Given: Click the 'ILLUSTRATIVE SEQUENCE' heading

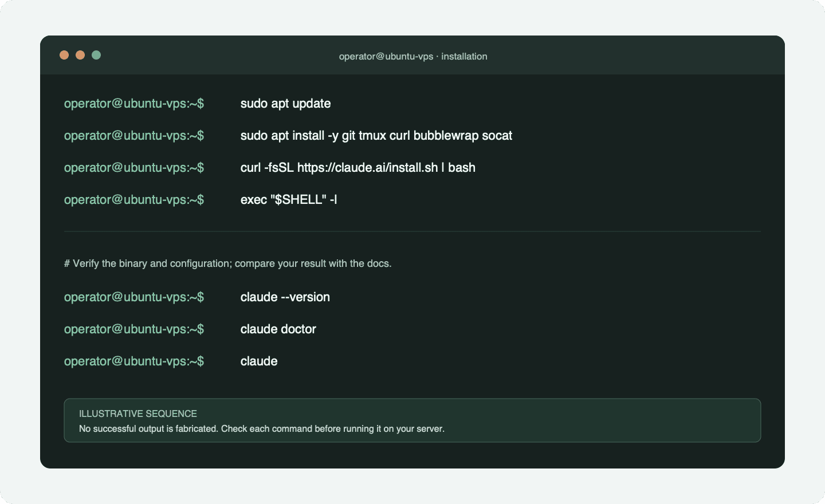Looking at the screenshot, I should coord(138,414).
